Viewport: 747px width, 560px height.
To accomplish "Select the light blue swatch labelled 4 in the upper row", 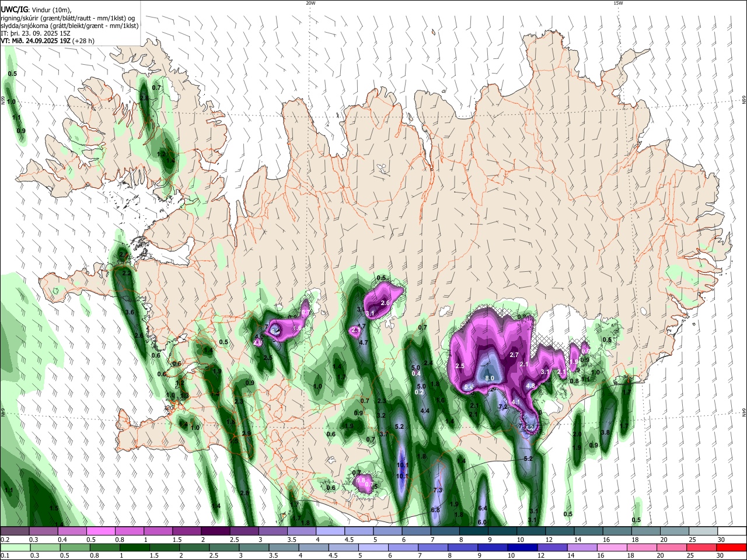I will pyautogui.click(x=330, y=531).
